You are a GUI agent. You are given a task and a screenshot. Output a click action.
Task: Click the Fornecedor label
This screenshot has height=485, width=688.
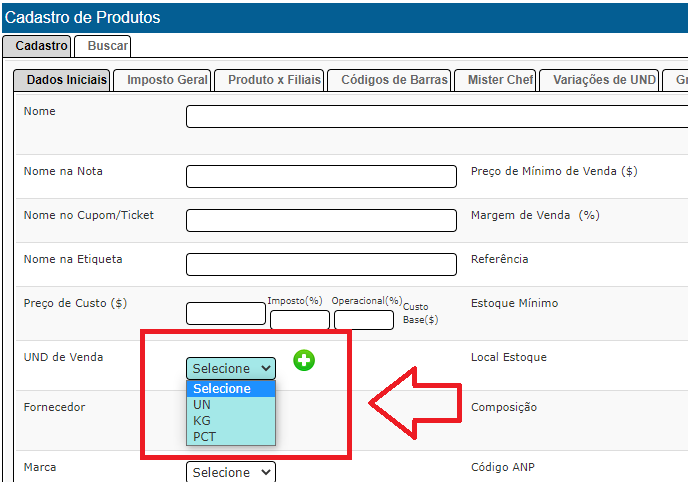pos(54,407)
